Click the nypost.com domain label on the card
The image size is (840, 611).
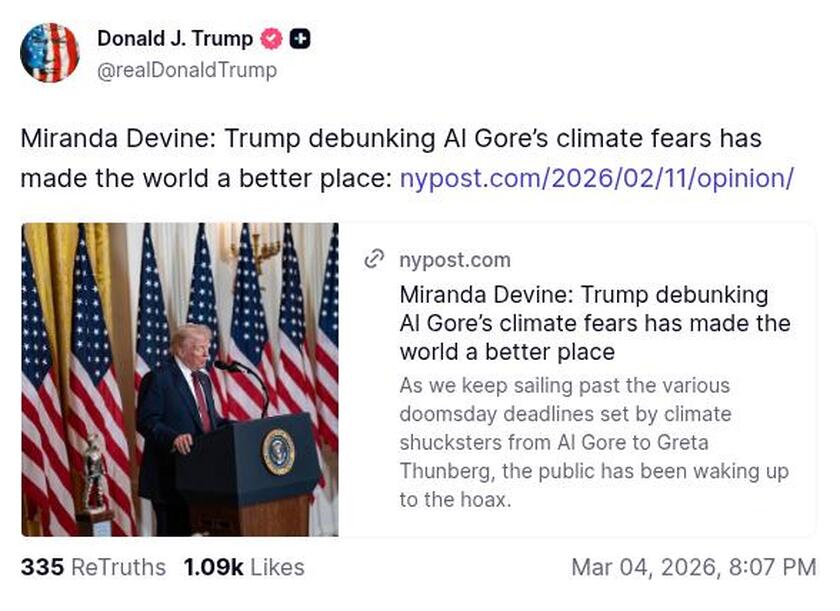(455, 260)
